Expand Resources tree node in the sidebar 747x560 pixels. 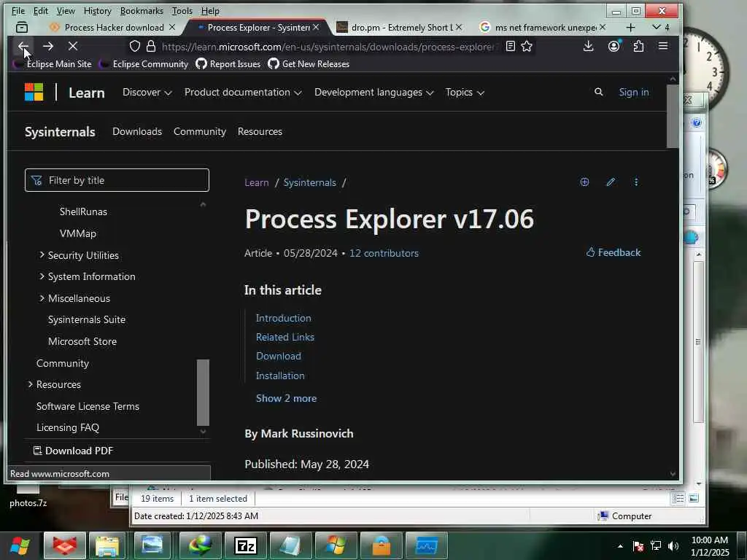coord(31,384)
